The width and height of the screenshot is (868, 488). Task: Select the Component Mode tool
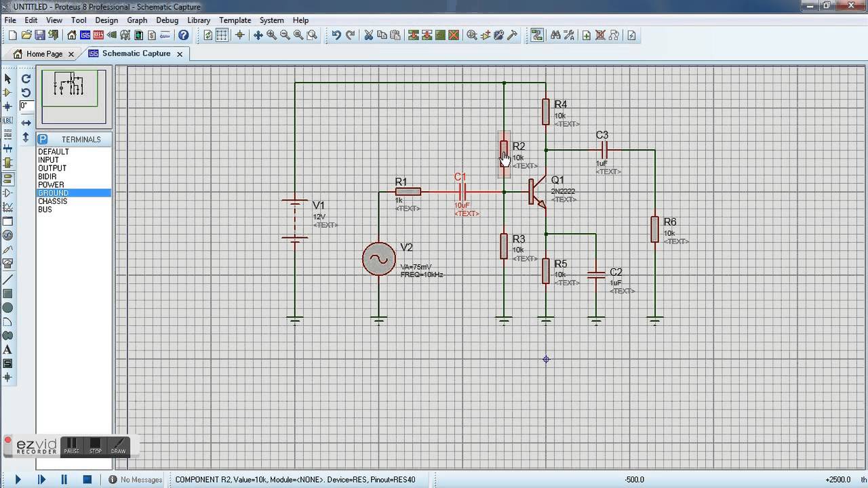tap(7, 92)
